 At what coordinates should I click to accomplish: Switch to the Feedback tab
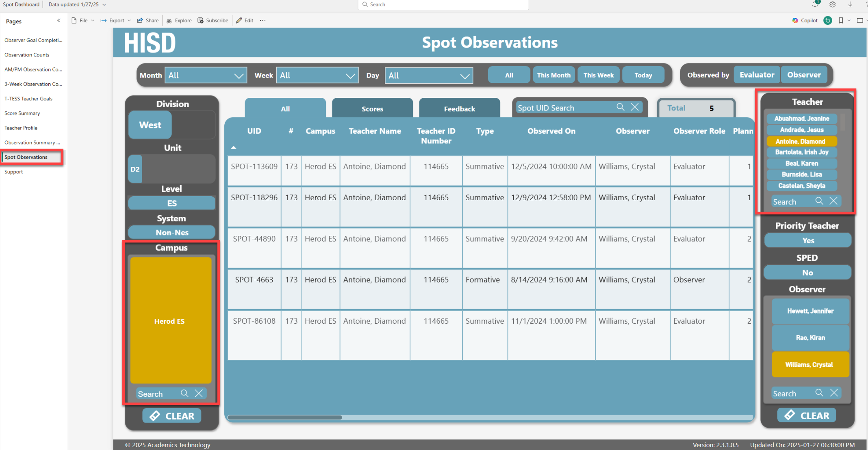(x=459, y=108)
